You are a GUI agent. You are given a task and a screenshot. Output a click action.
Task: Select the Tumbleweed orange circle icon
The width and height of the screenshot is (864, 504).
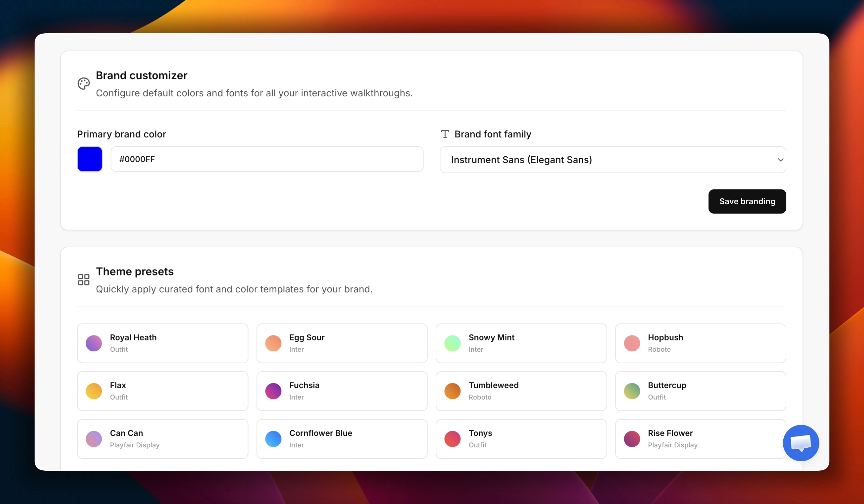coord(453,391)
